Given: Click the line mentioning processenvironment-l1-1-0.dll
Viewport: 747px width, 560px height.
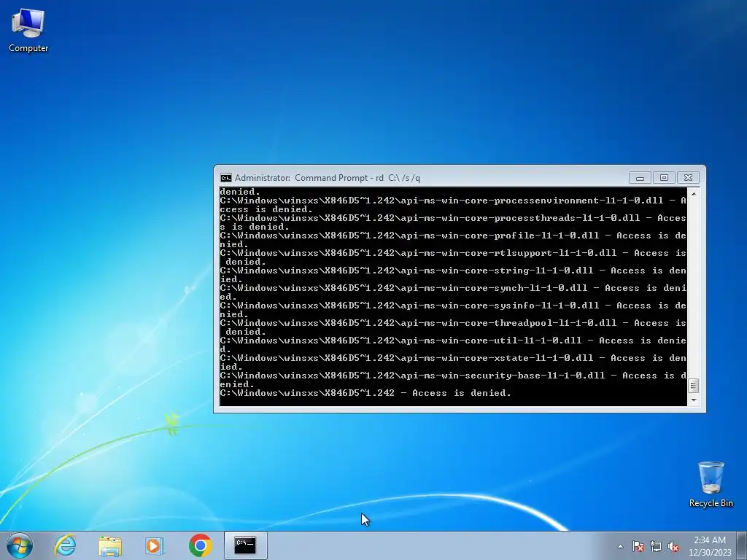Looking at the screenshot, I should [453, 205].
